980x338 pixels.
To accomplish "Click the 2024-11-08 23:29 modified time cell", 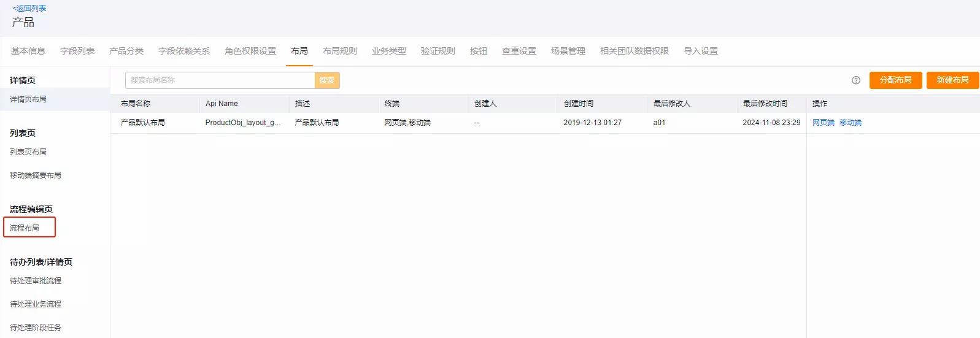I will [771, 123].
